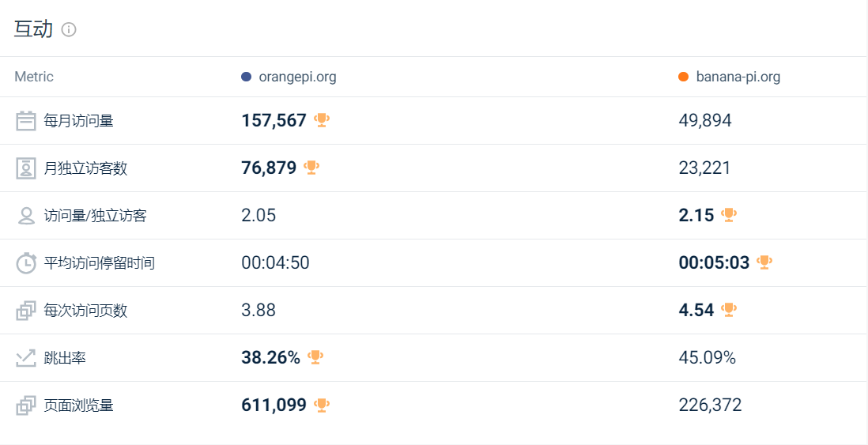The image size is (868, 445).
Task: Click the stopwatch icon for 平均访问停留时间
Action: click(x=26, y=263)
